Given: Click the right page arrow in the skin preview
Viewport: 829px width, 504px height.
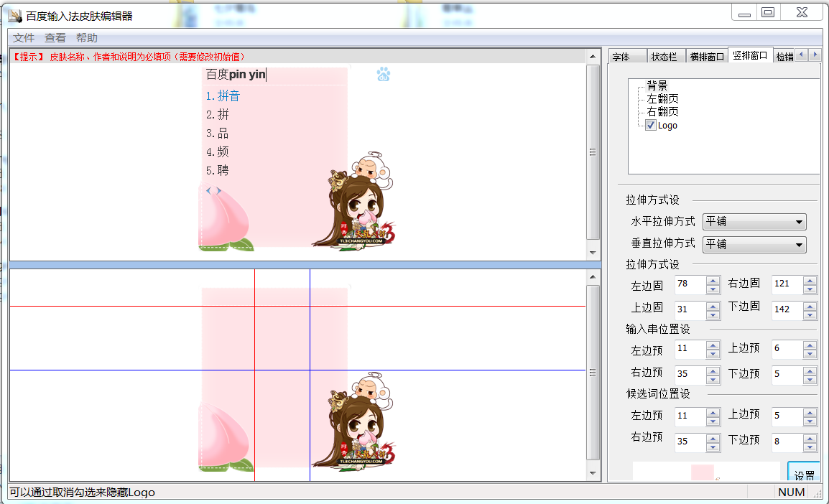Looking at the screenshot, I should point(218,191).
